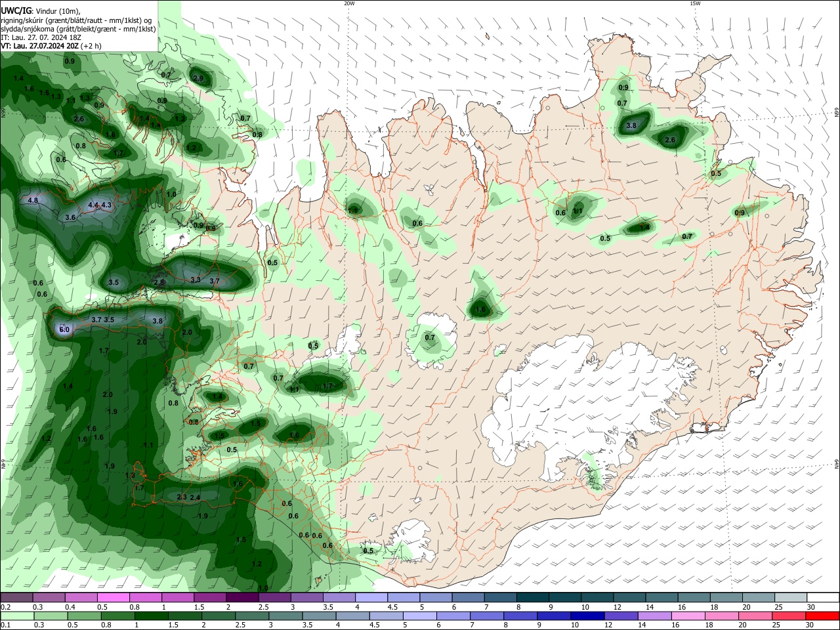The image size is (840, 630).
Task: Pick the 0.8 swatch in the lower rain legend row
Action: click(118, 616)
